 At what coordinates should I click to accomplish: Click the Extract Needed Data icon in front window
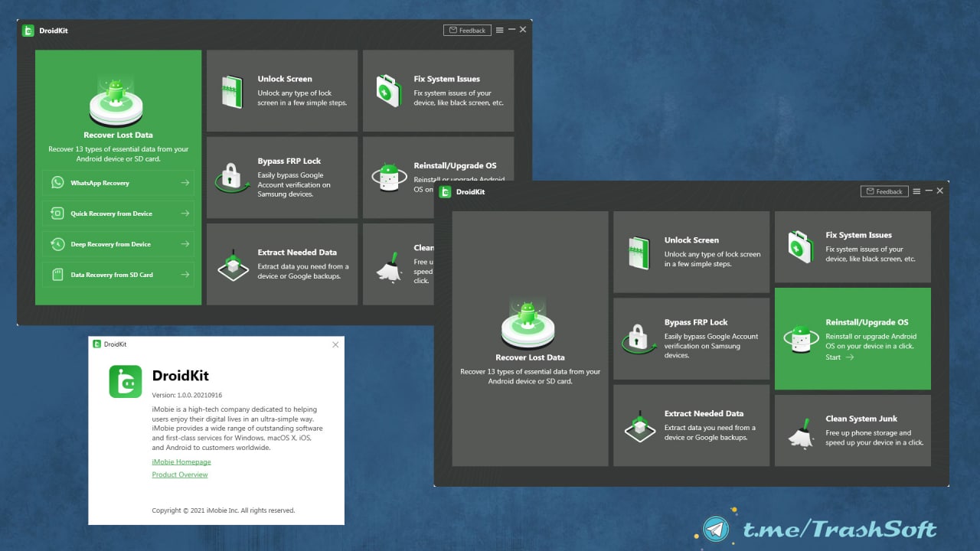click(639, 425)
